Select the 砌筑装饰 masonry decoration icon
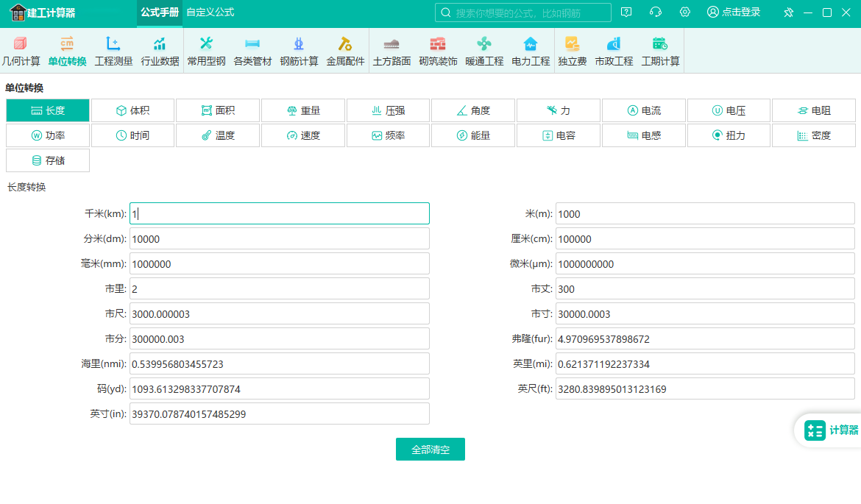This screenshot has width=861, height=504. pos(438,52)
